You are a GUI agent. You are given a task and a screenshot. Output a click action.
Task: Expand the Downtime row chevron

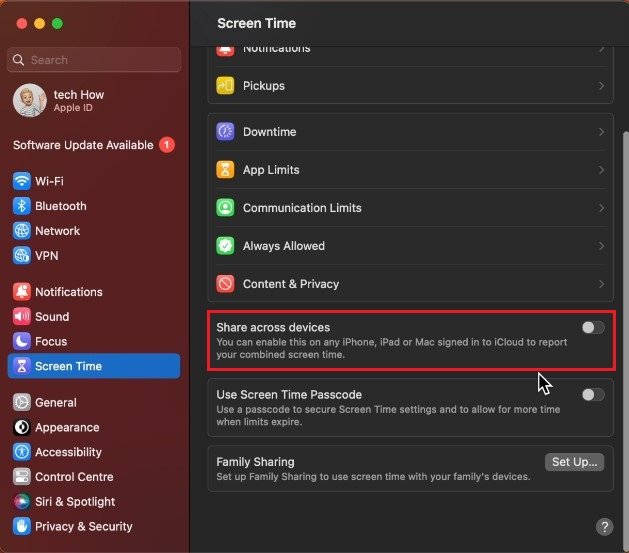tap(601, 132)
